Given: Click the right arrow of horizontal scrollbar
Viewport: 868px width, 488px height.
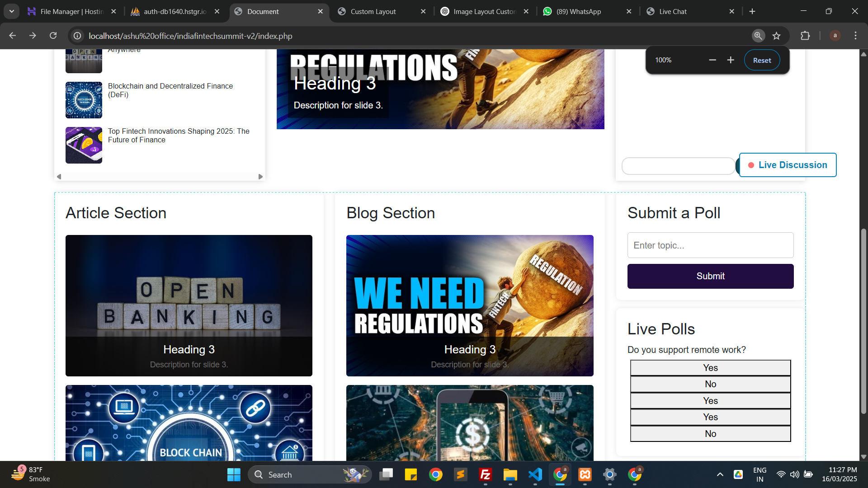Looking at the screenshot, I should 260,177.
